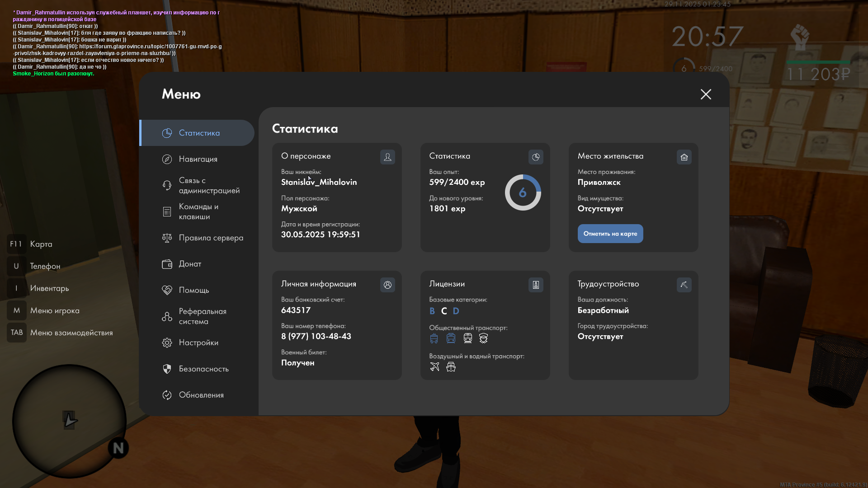This screenshot has height=488, width=868.
Task: Open the Безопасность section
Action: (x=203, y=369)
